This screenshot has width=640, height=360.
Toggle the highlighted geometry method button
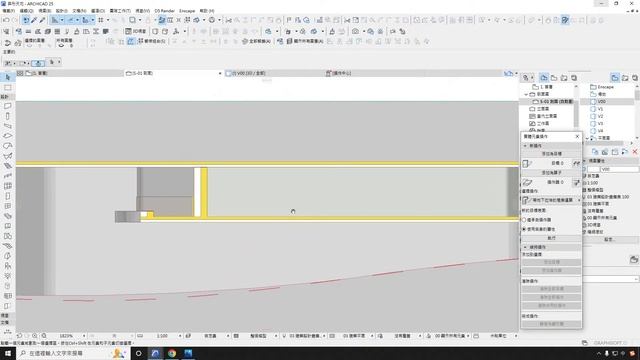(x=38, y=63)
